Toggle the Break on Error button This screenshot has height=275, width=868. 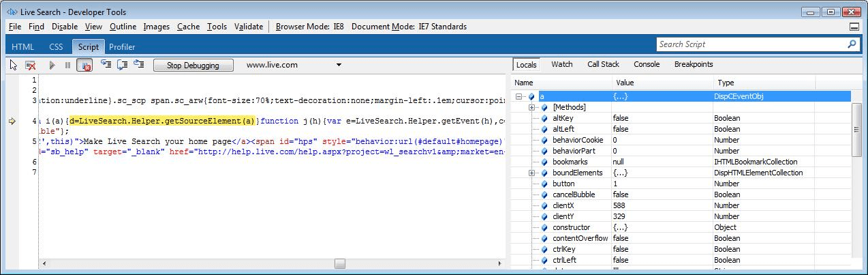coord(84,65)
